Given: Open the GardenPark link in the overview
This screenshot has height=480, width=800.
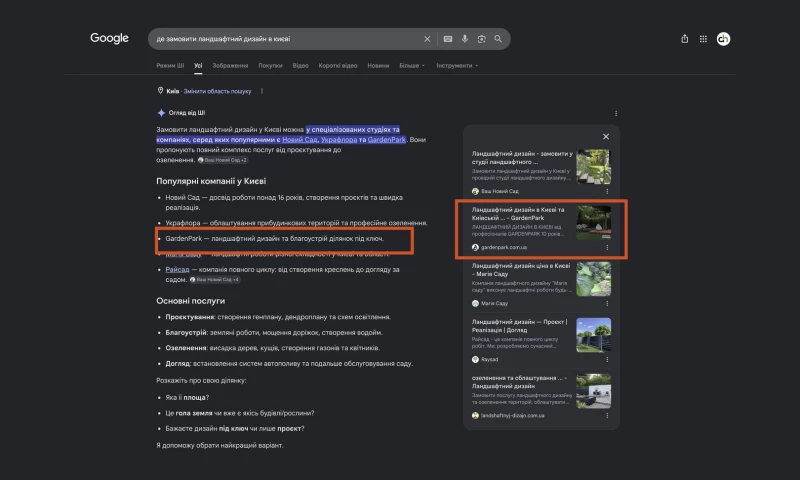Looking at the screenshot, I should [387, 139].
